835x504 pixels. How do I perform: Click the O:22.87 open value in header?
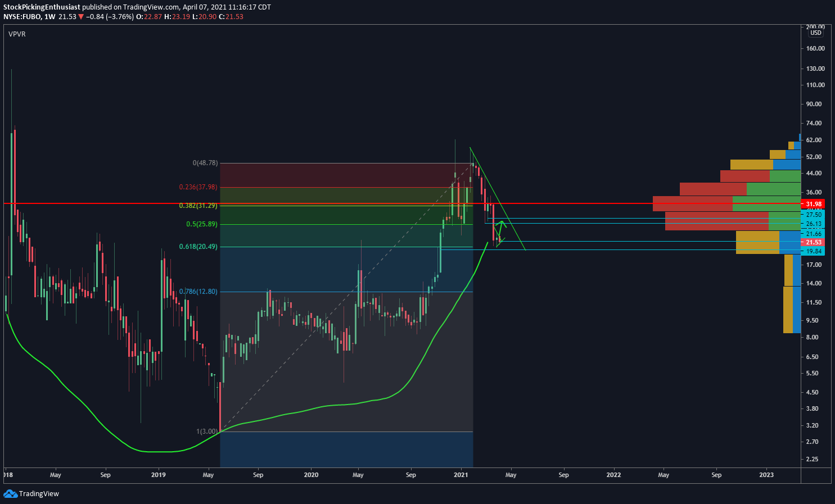[150, 17]
